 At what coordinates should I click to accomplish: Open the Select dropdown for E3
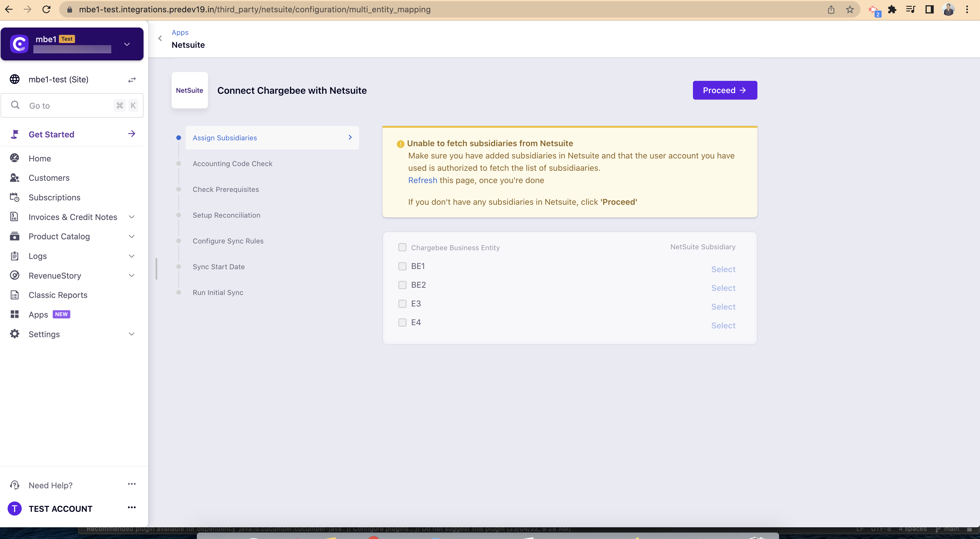pyautogui.click(x=723, y=307)
